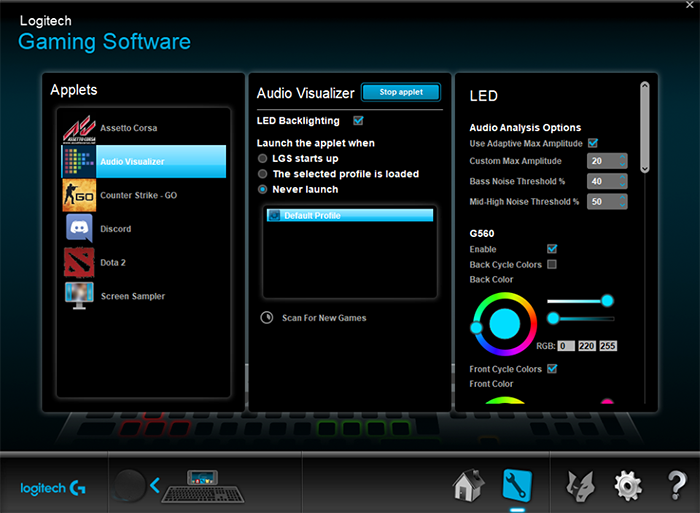
Task: Click the Audio Visualizer applet icon
Action: tap(79, 162)
